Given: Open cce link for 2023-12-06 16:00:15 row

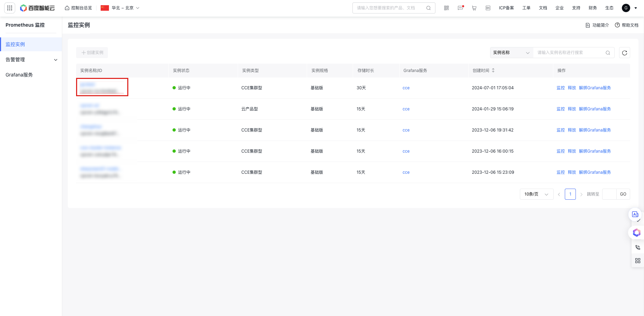Looking at the screenshot, I should pos(406,151).
